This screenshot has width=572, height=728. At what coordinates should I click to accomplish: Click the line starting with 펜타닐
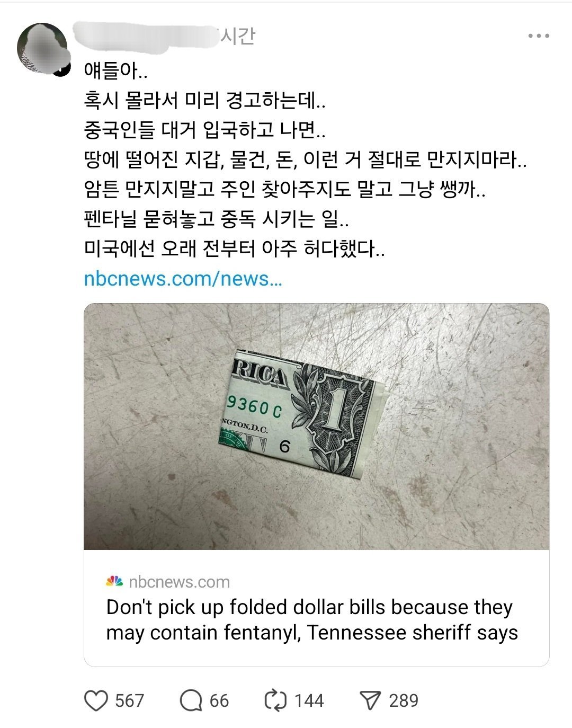(x=216, y=219)
